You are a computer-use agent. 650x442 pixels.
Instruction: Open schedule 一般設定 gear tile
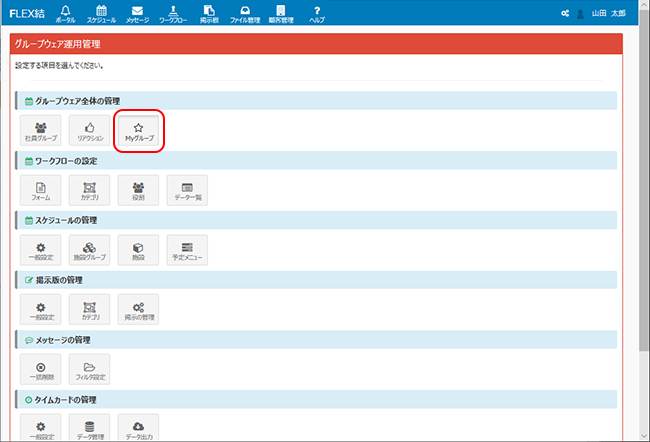(41, 250)
